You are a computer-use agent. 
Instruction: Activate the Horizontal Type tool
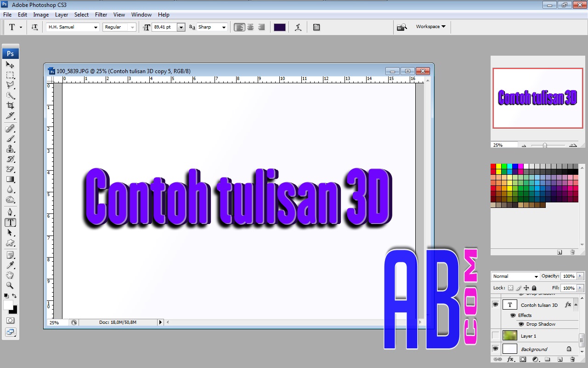click(x=9, y=223)
